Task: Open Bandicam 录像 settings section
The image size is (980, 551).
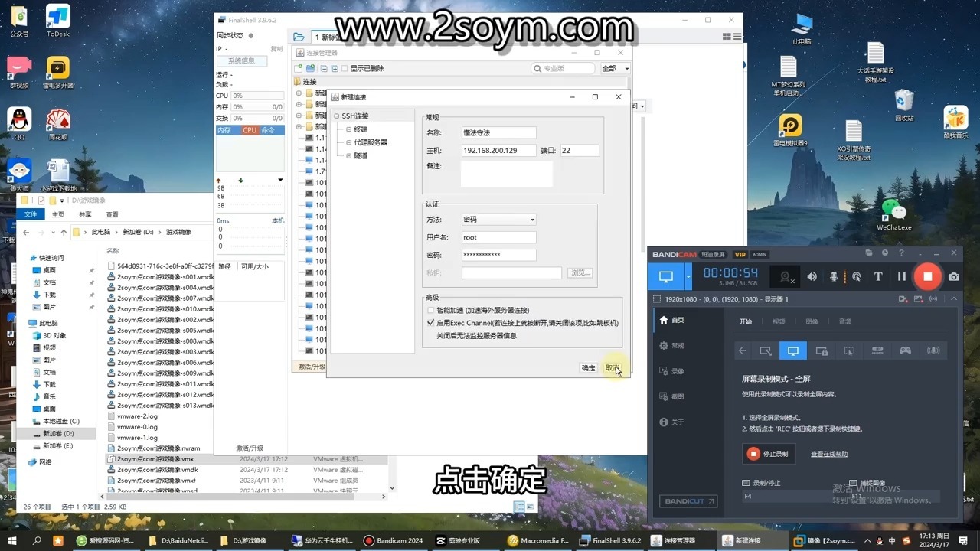Action: coord(672,371)
